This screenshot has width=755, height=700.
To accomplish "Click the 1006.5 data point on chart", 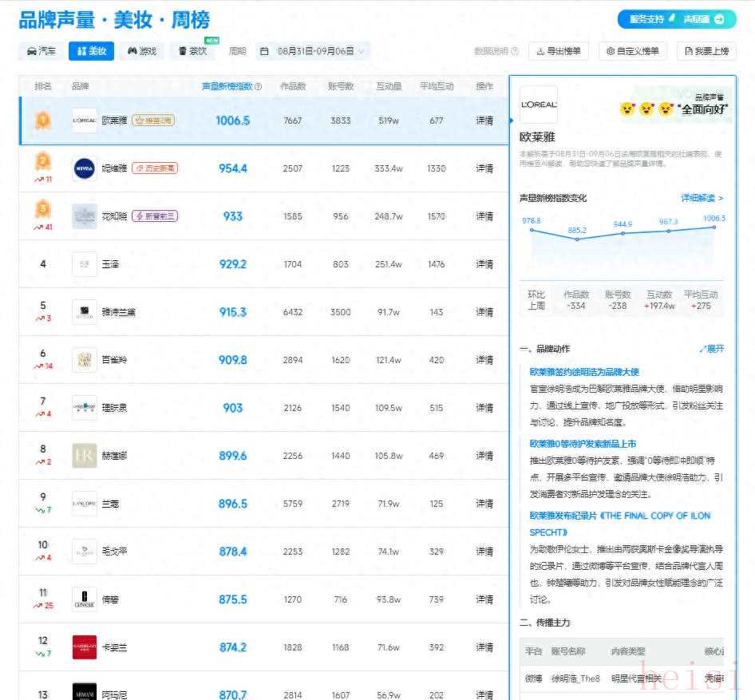I will point(714,227).
